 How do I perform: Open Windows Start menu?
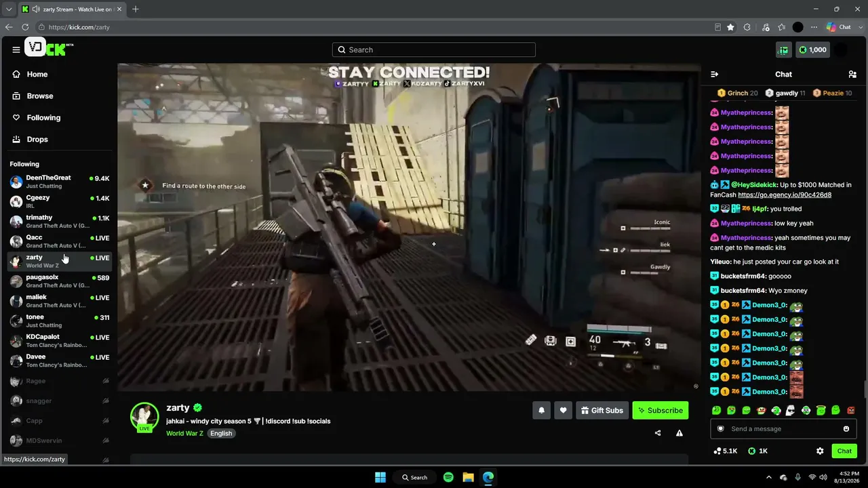(x=380, y=477)
